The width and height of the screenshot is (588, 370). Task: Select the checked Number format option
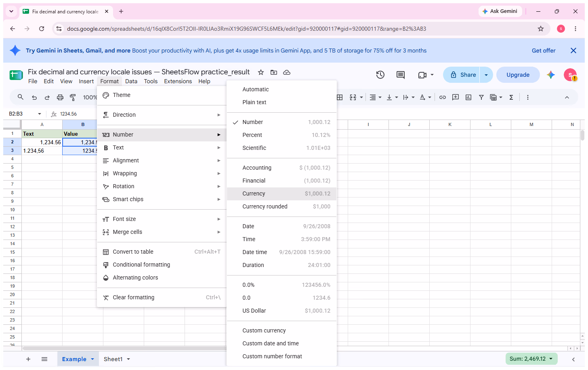(x=281, y=122)
